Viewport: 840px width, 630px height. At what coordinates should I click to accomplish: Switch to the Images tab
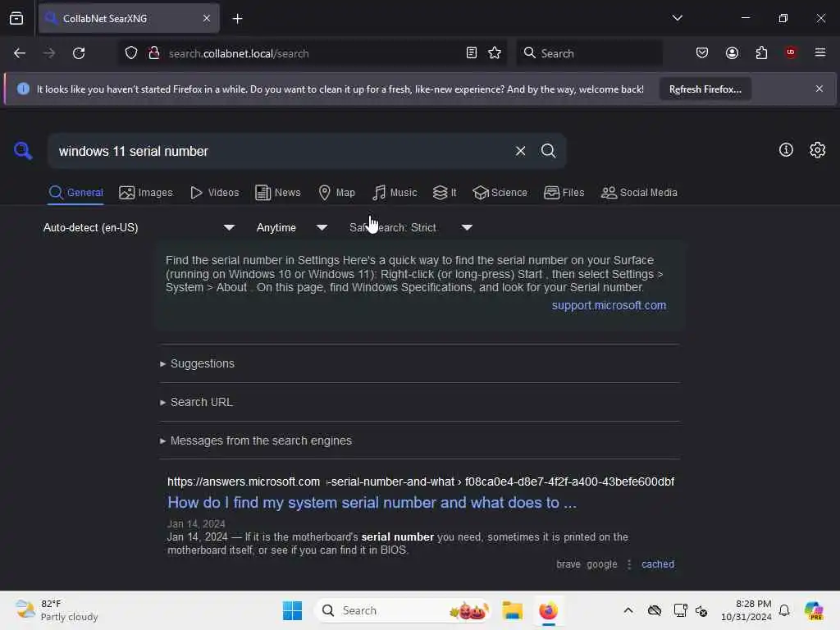[x=146, y=193]
